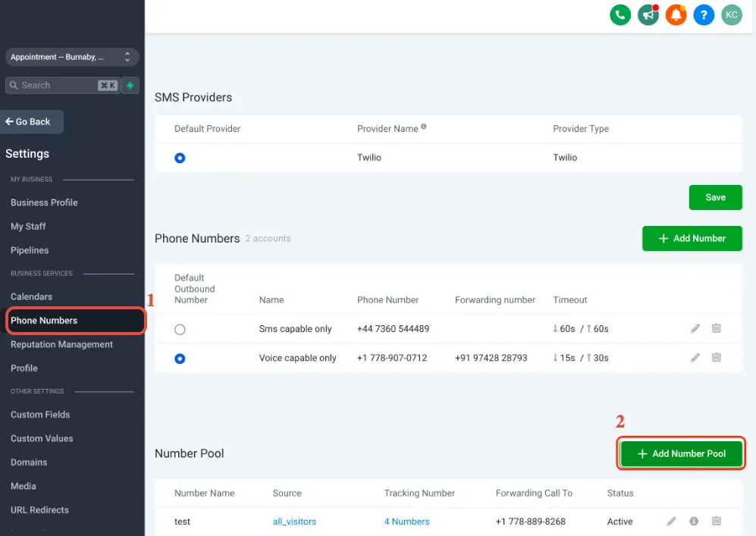Open the megaphone announcements icon
This screenshot has width=756, height=536.
648,15
